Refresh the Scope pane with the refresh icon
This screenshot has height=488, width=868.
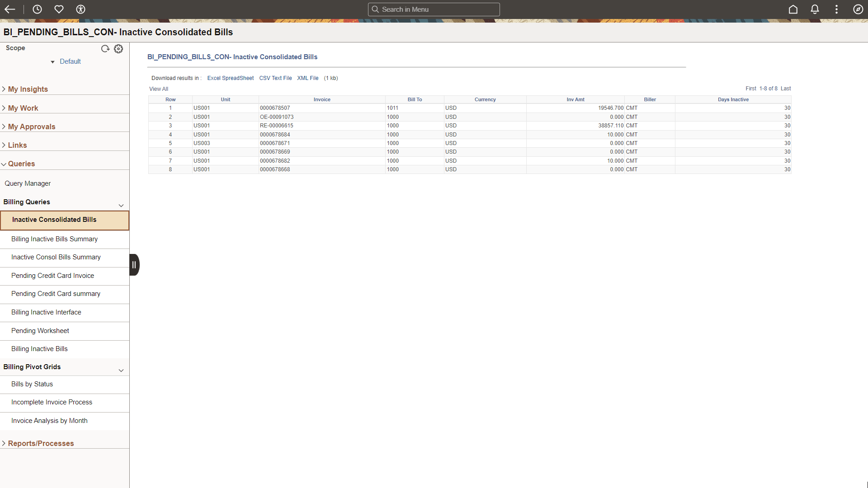(x=105, y=49)
